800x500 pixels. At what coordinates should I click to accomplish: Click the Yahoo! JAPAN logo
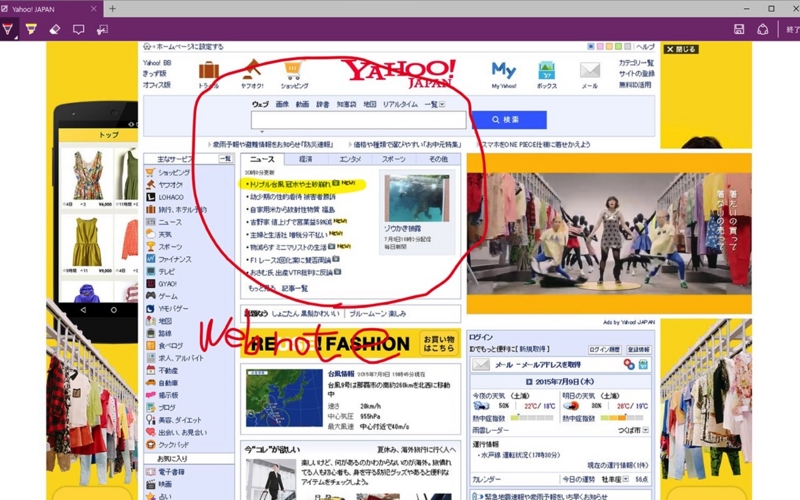pyautogui.click(x=399, y=72)
